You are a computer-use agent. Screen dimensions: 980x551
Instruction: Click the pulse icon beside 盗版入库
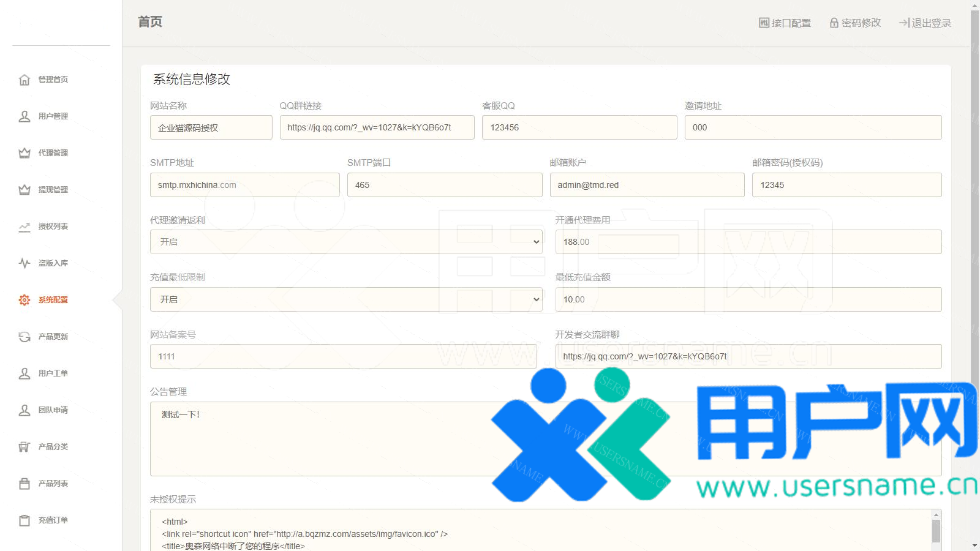[x=24, y=263]
